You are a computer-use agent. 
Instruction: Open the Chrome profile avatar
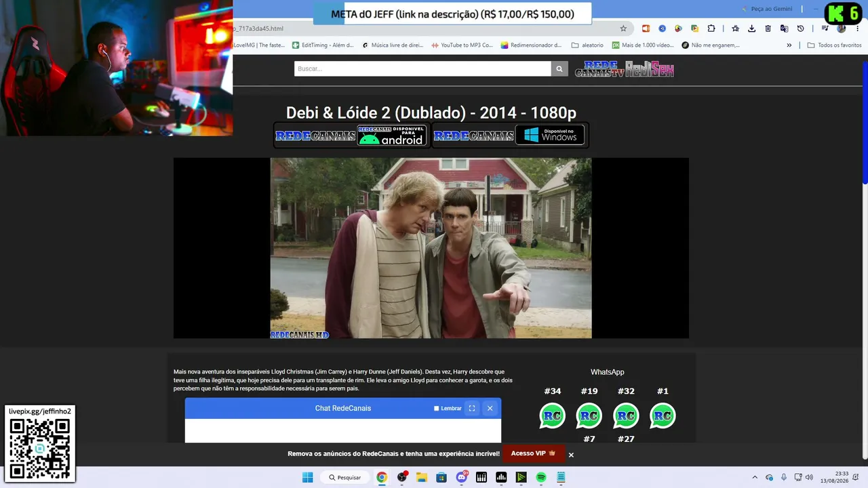842,28
